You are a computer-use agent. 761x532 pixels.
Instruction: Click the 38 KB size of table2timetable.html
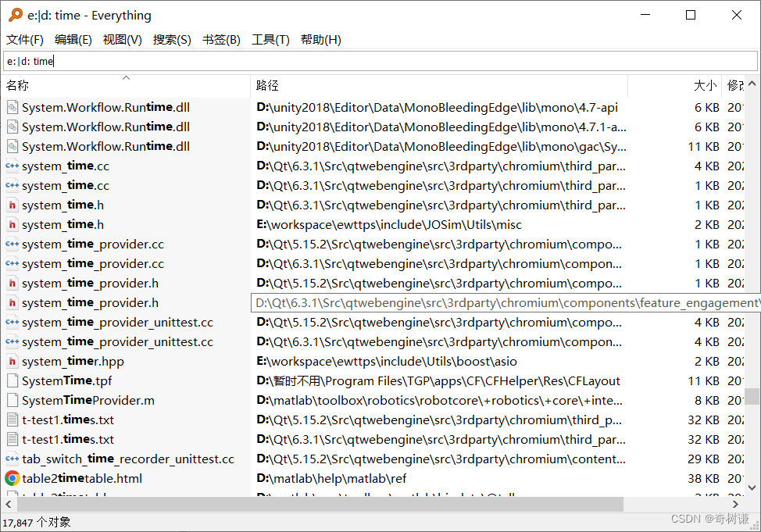point(703,478)
